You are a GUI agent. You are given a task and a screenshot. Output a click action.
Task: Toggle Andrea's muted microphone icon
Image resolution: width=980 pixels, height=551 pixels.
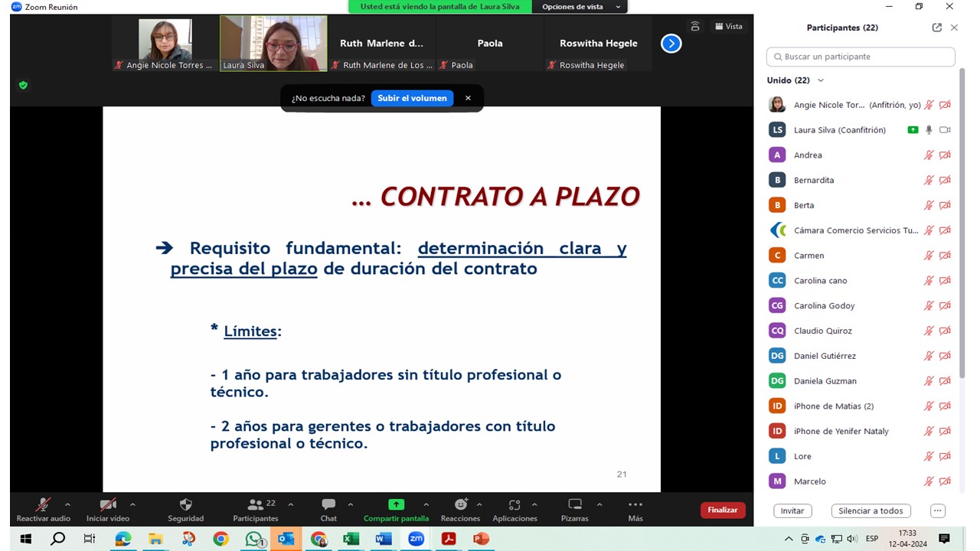(x=929, y=155)
